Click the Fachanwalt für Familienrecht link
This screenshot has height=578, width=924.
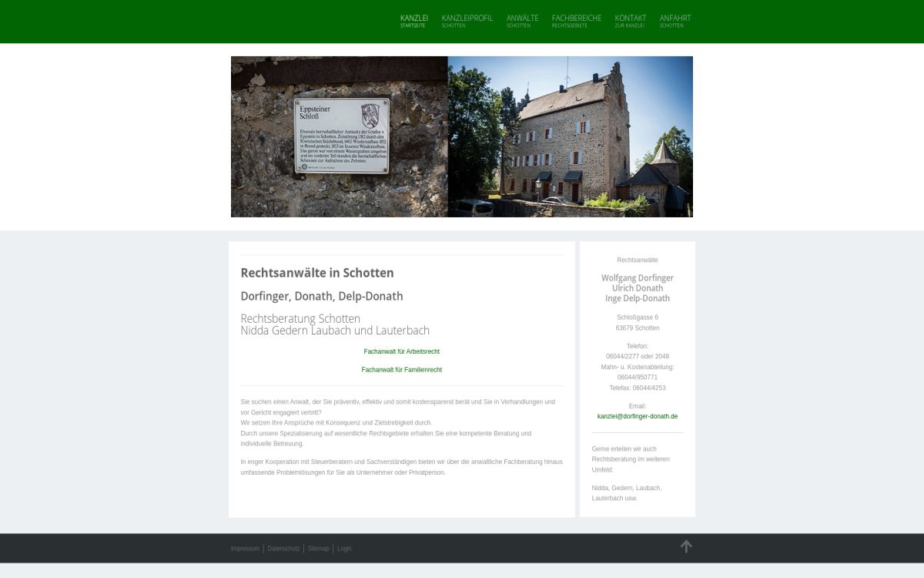[x=401, y=370]
